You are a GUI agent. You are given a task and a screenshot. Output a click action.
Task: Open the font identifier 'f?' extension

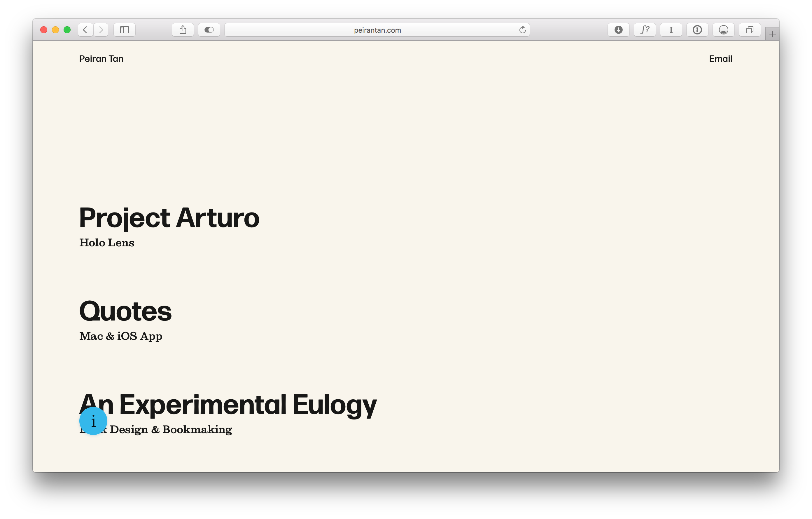(x=645, y=30)
